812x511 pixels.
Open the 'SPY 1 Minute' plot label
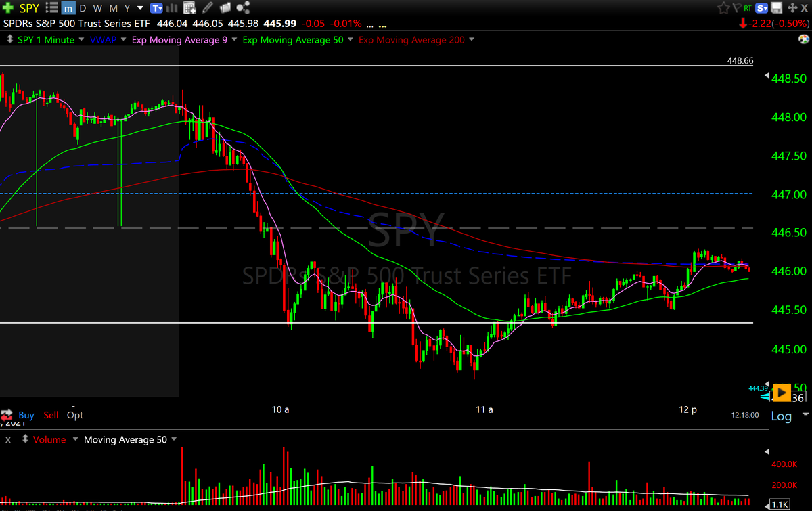(46, 40)
